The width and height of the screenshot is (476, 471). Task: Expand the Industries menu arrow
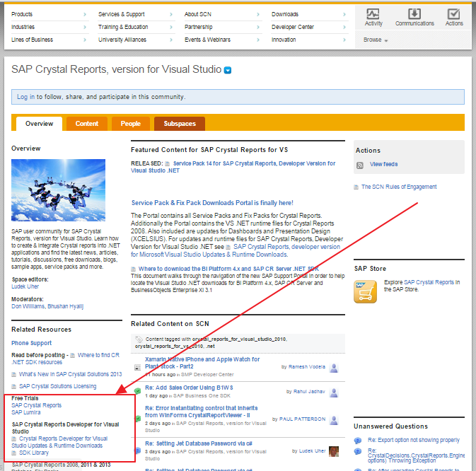85,27
